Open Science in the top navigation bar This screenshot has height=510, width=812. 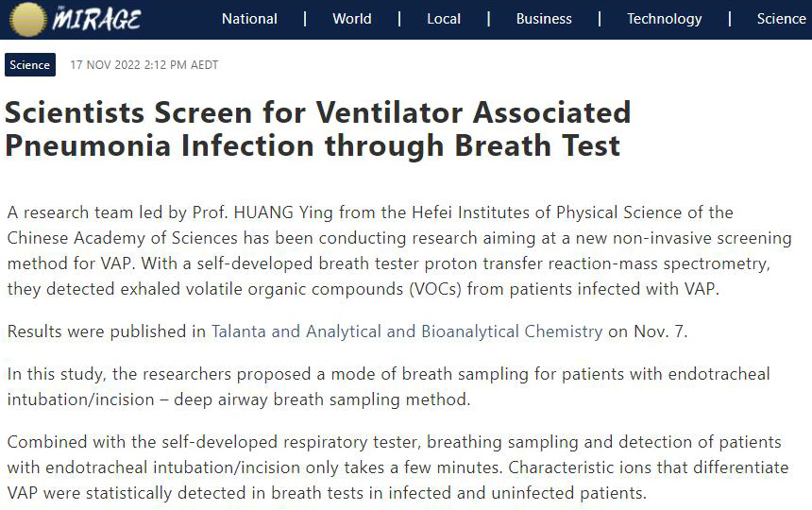[781, 19]
